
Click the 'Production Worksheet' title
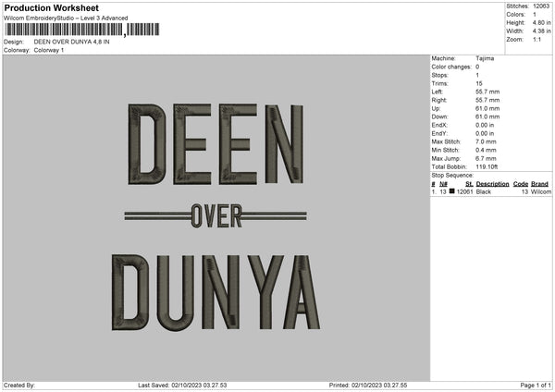coord(51,7)
